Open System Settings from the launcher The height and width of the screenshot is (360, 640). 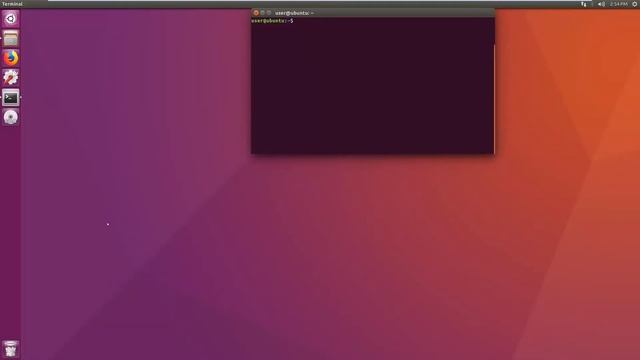11,78
